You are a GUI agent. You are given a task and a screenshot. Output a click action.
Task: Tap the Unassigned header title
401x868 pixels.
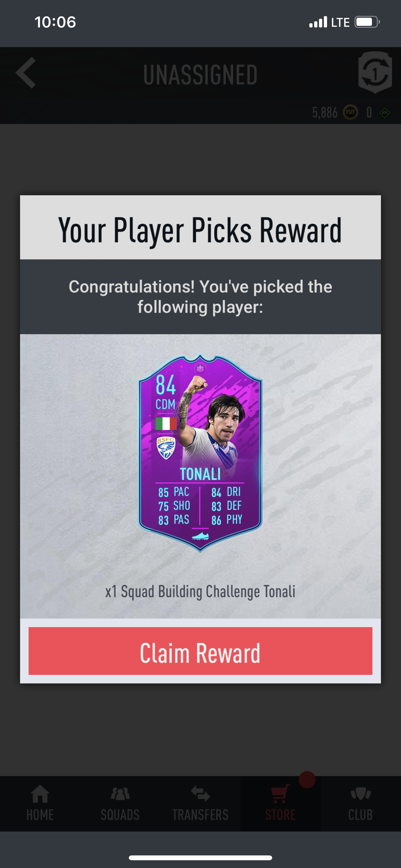click(x=200, y=75)
